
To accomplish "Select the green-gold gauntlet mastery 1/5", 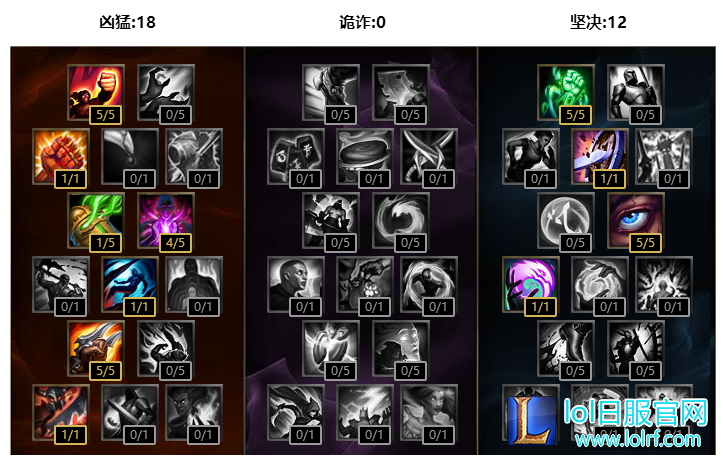I will [x=96, y=221].
